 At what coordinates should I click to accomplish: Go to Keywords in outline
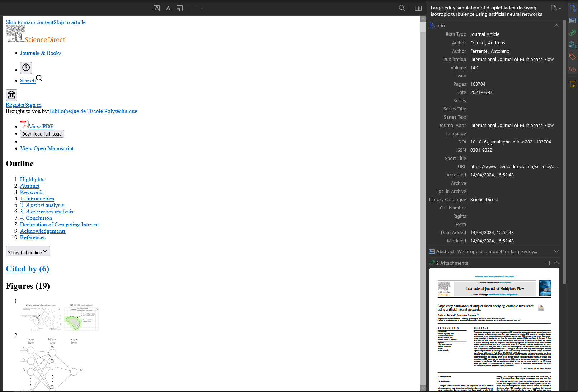tap(32, 192)
